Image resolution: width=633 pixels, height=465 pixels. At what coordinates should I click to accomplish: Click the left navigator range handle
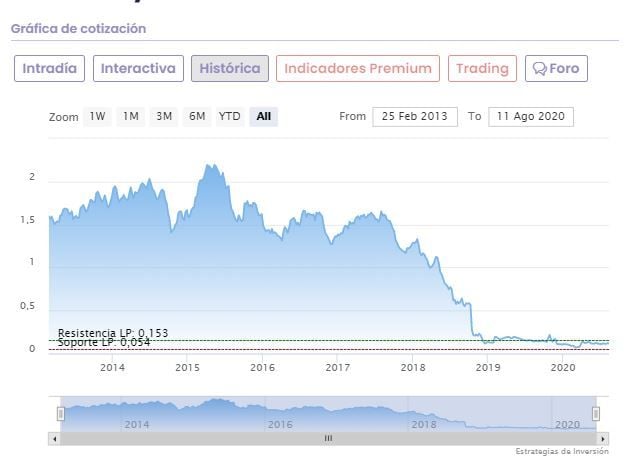pyautogui.click(x=60, y=413)
